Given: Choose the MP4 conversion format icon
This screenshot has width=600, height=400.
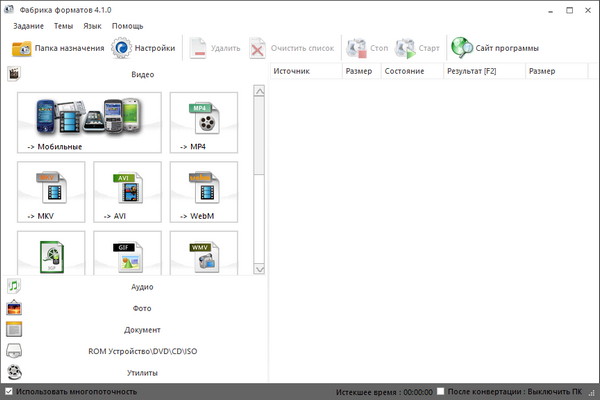Looking at the screenshot, I should point(203,122).
